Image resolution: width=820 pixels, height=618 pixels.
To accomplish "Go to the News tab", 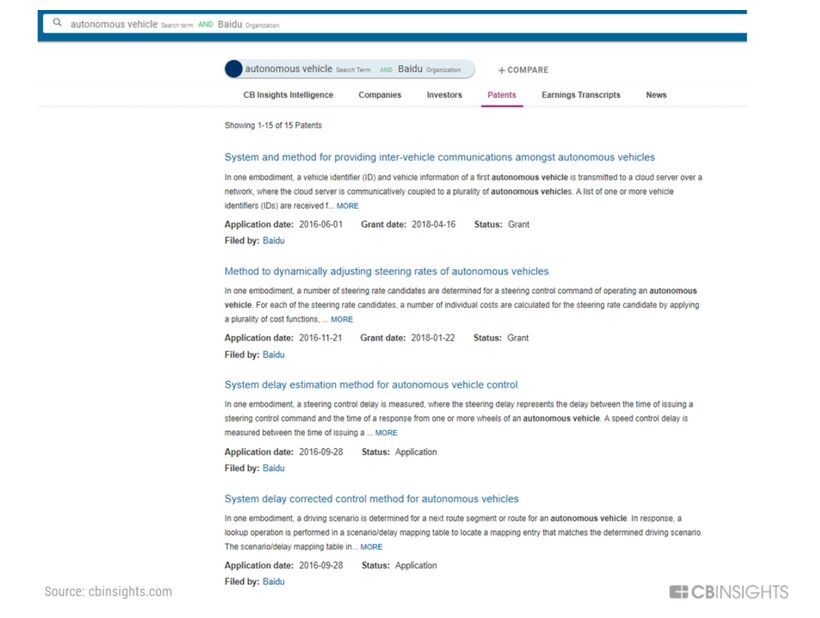I will point(656,95).
